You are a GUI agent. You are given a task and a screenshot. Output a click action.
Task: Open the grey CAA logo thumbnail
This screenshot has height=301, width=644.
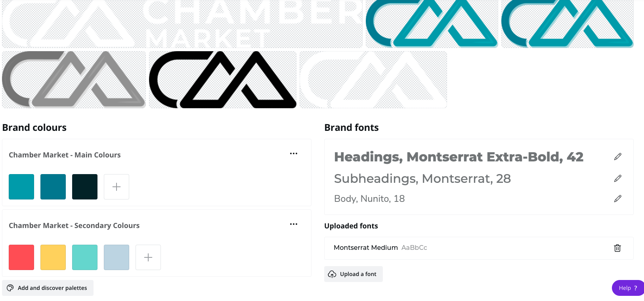click(x=74, y=79)
